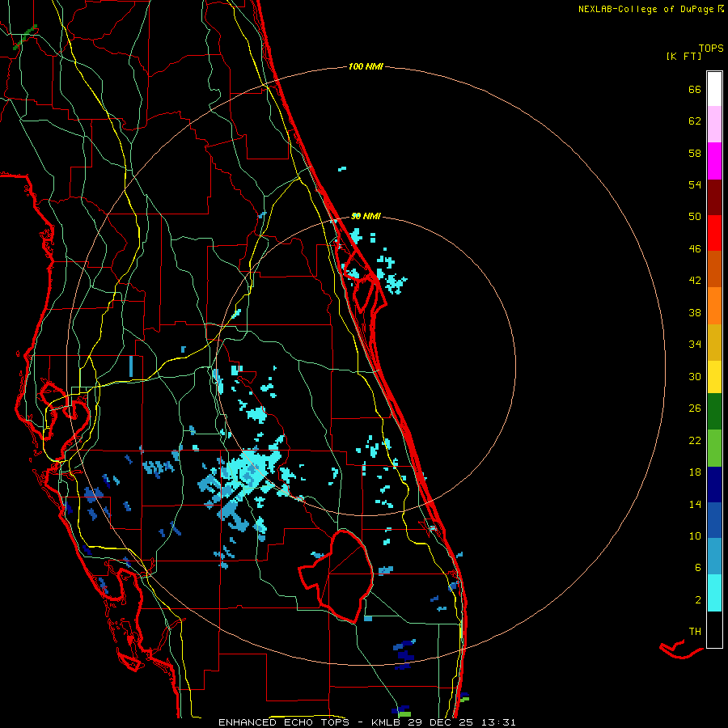Click the medium blue legend swatch
Viewport: 728px width, 728px height.
(714, 520)
